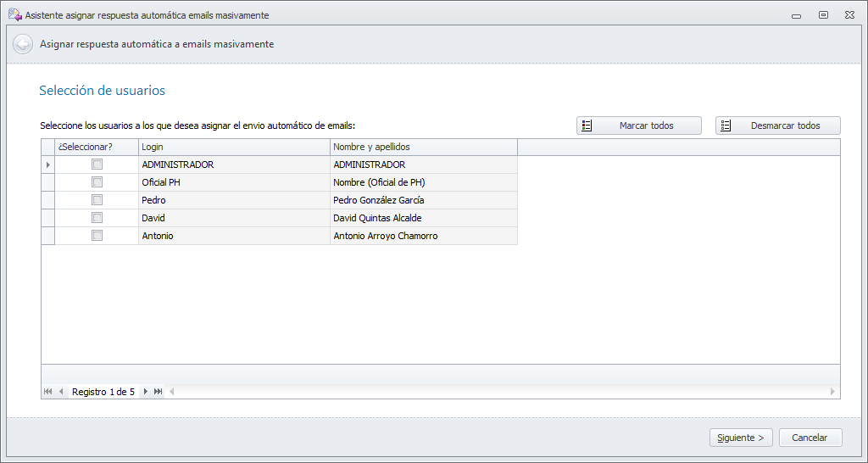868x463 pixels.
Task: Tick the checkbox for ADMINISTRADOR
Action: click(x=97, y=165)
